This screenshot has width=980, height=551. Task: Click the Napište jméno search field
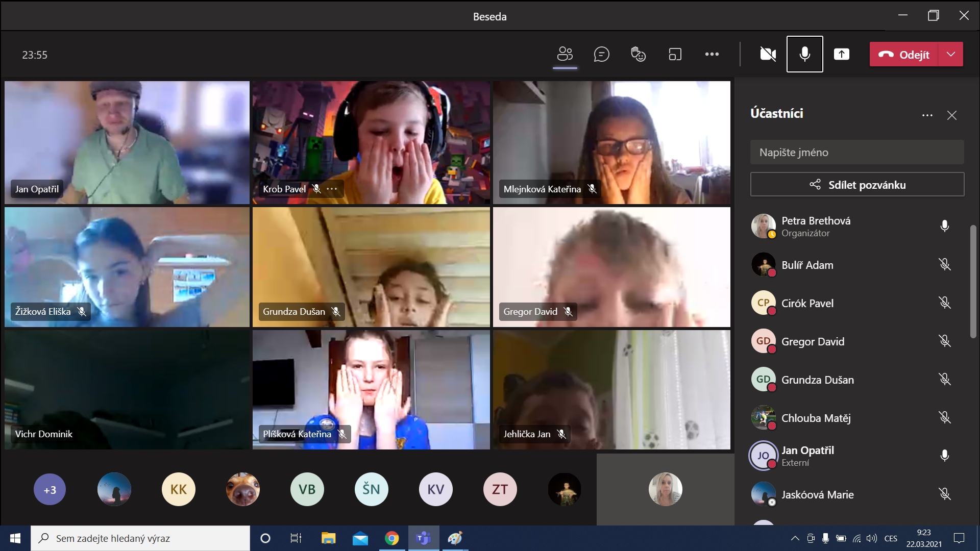[857, 153]
